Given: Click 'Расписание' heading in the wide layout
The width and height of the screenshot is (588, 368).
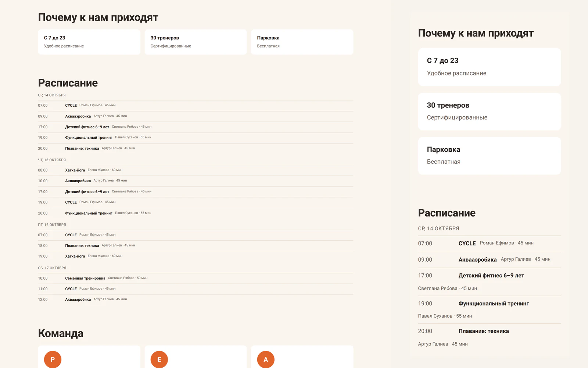Looking at the screenshot, I should point(68,83).
